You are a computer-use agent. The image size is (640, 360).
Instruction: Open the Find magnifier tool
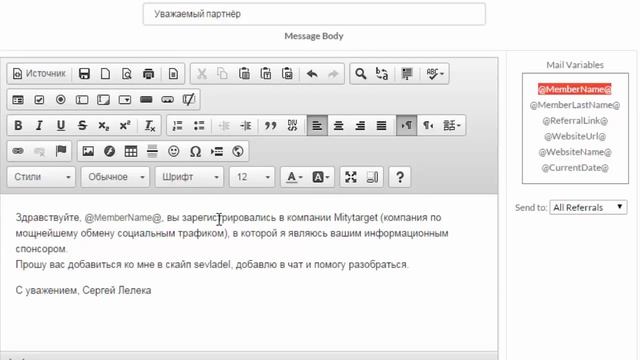(360, 74)
